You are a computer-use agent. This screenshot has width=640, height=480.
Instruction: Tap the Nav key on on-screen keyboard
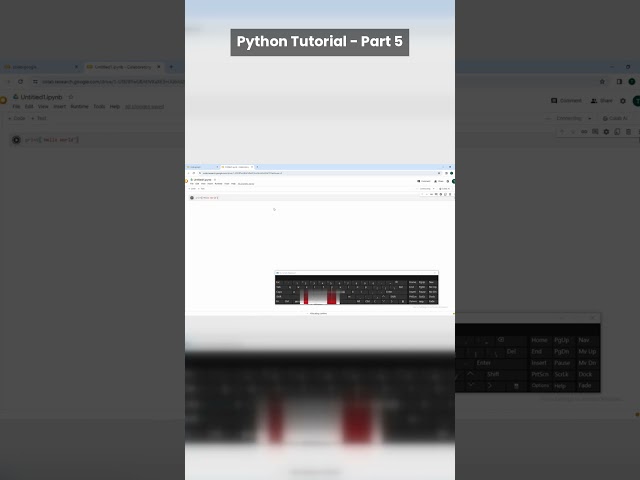[x=584, y=340]
